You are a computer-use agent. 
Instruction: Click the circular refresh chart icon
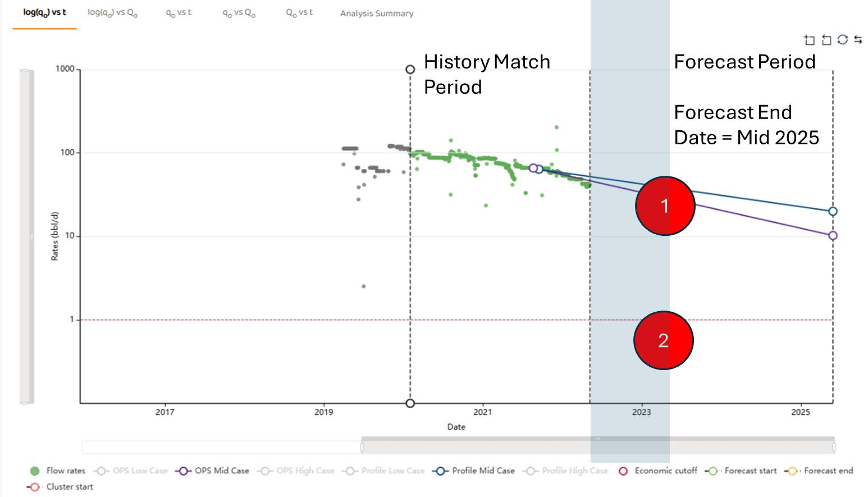click(x=842, y=40)
